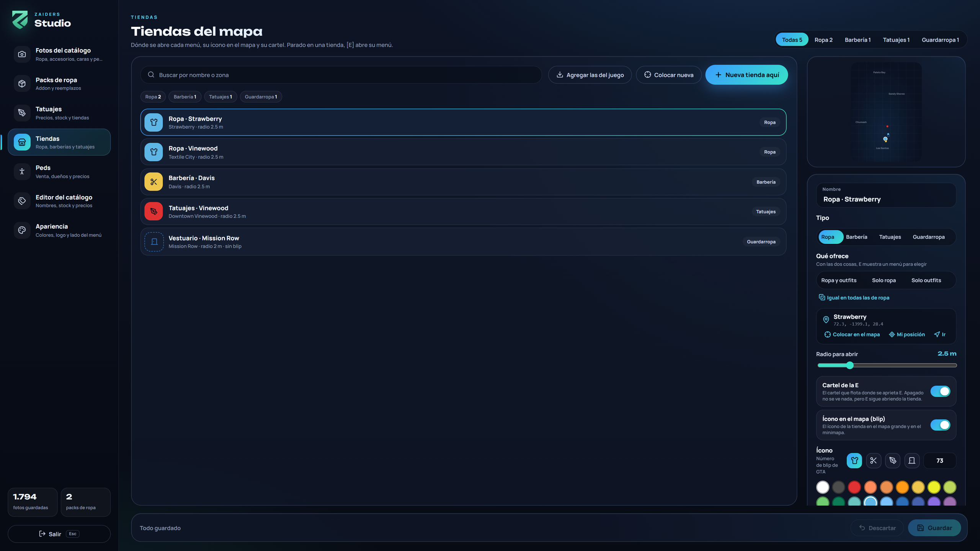Click red tattoo icon of Tatuajes · Vinewood
Screen dimensions: 980x551
tap(154, 211)
